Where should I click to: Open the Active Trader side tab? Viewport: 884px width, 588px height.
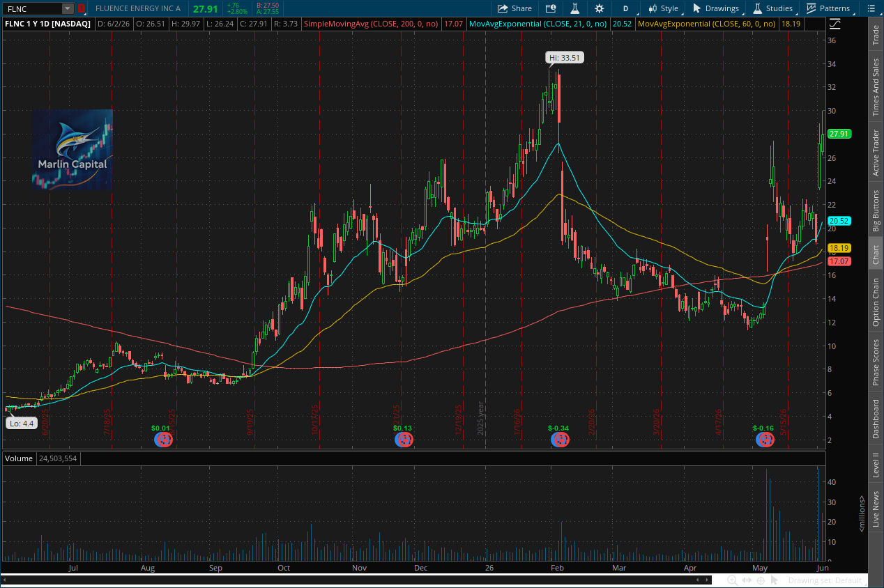pos(876,153)
